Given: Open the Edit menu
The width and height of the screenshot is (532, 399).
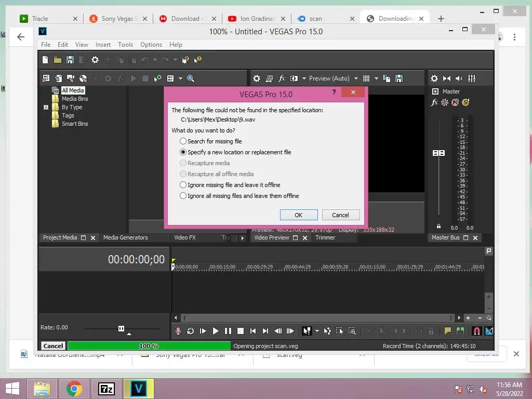Looking at the screenshot, I should [63, 45].
